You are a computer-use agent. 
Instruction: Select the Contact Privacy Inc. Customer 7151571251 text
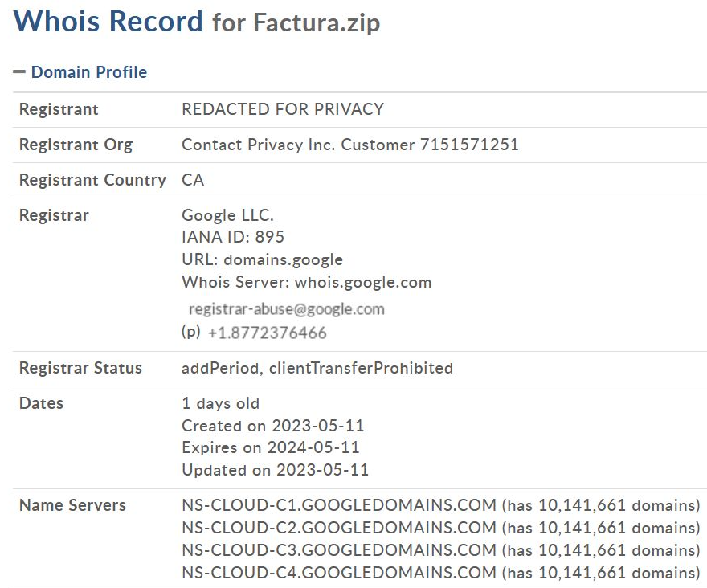pos(350,145)
